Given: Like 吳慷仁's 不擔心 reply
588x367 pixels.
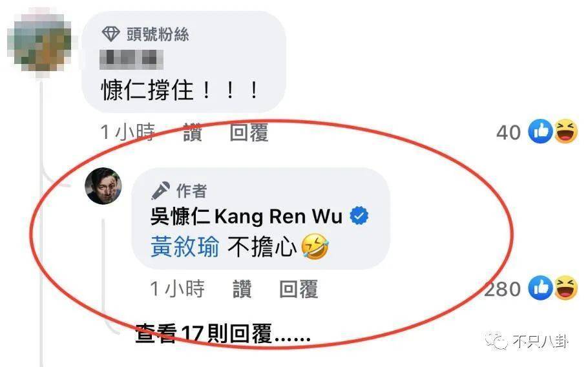Looking at the screenshot, I should pos(242,289).
